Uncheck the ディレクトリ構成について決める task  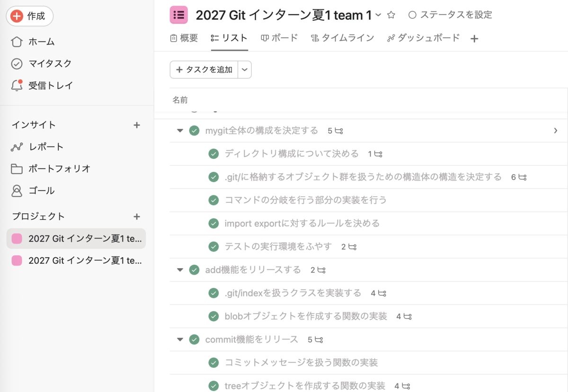[x=213, y=154]
